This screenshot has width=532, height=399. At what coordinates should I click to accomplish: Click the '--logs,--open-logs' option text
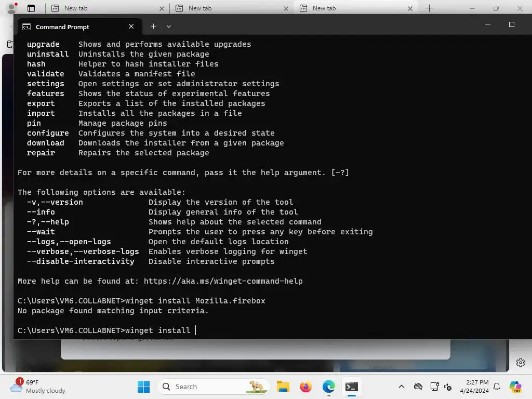[x=69, y=242]
